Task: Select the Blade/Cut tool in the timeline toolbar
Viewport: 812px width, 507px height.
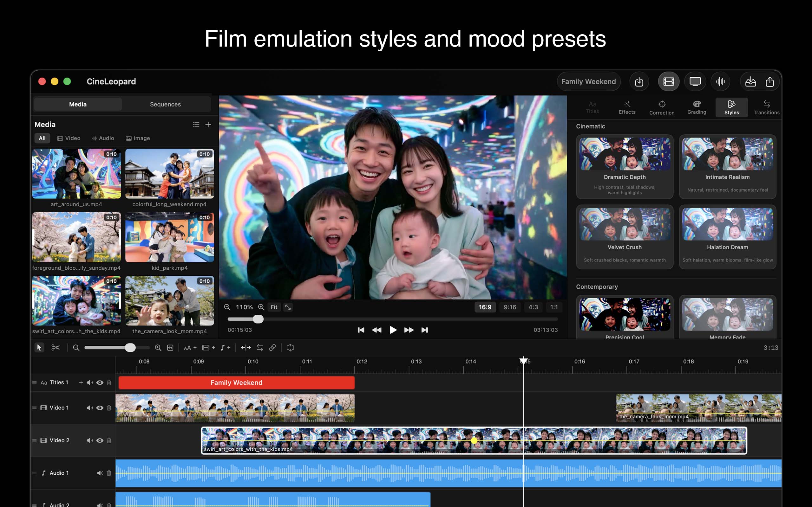Action: 56,347
